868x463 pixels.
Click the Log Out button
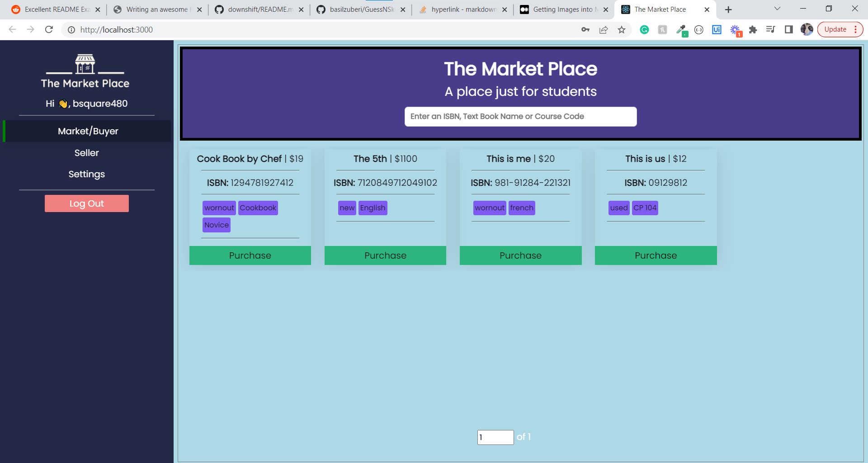[86, 203]
